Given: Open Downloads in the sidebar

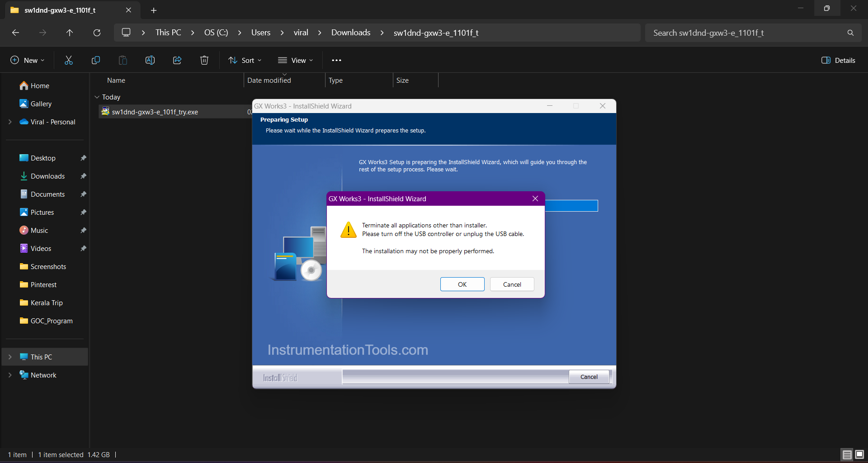Looking at the screenshot, I should click(x=42, y=176).
